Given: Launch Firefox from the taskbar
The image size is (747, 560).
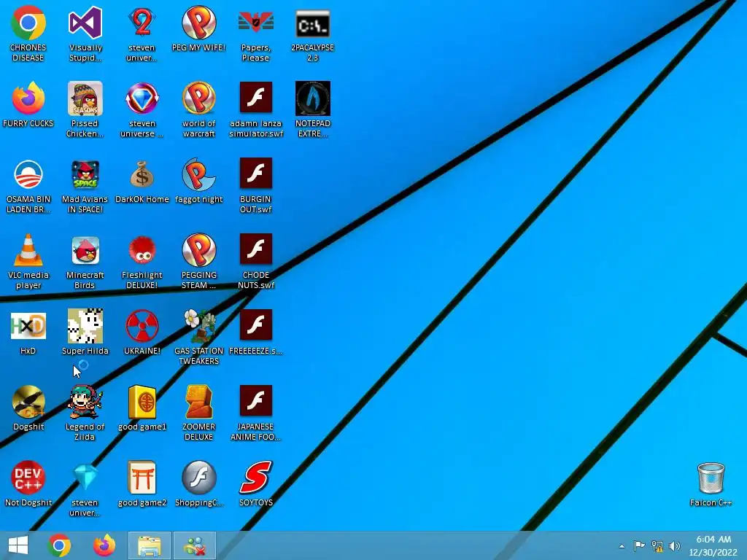Looking at the screenshot, I should tap(104, 545).
